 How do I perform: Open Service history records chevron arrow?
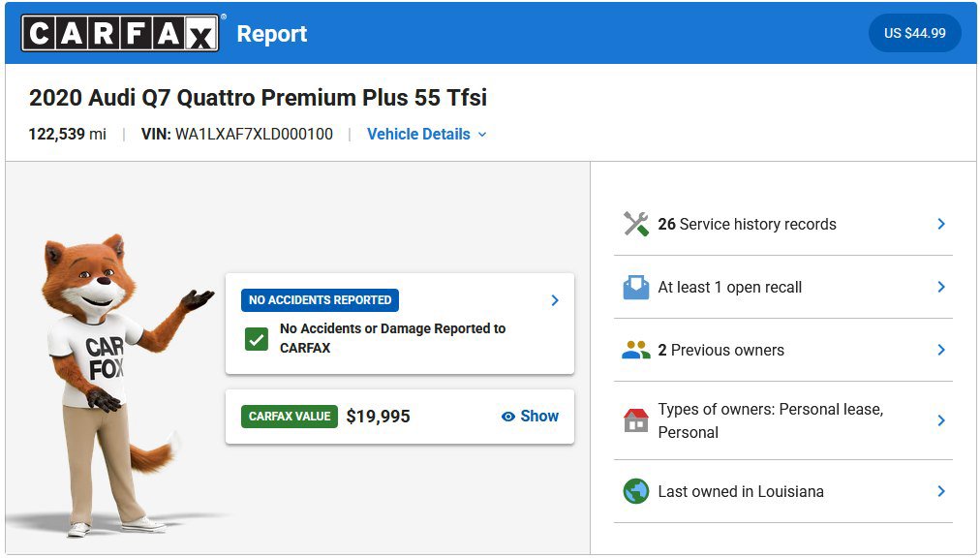[x=941, y=224]
